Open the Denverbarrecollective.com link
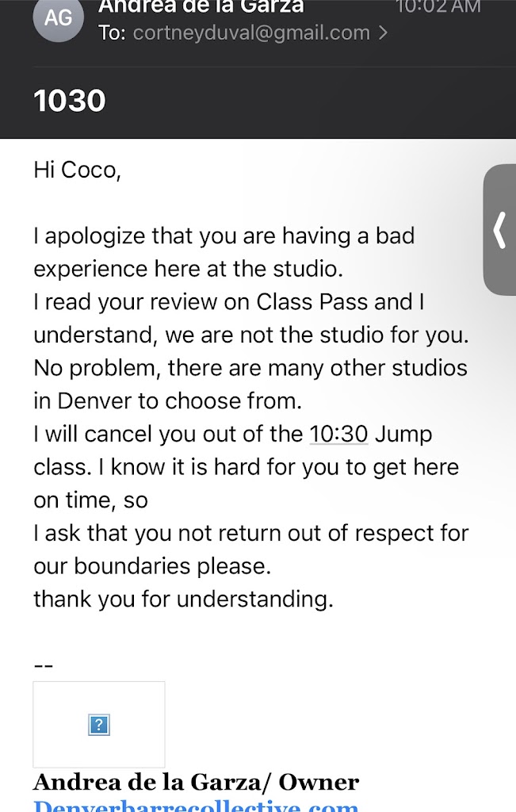Image resolution: width=516 pixels, height=812 pixels. click(196, 806)
